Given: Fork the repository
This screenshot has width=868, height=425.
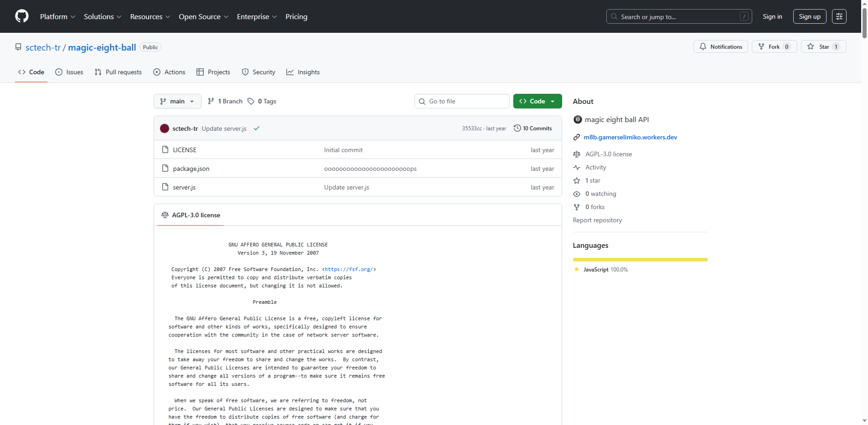Looking at the screenshot, I should tap(774, 46).
